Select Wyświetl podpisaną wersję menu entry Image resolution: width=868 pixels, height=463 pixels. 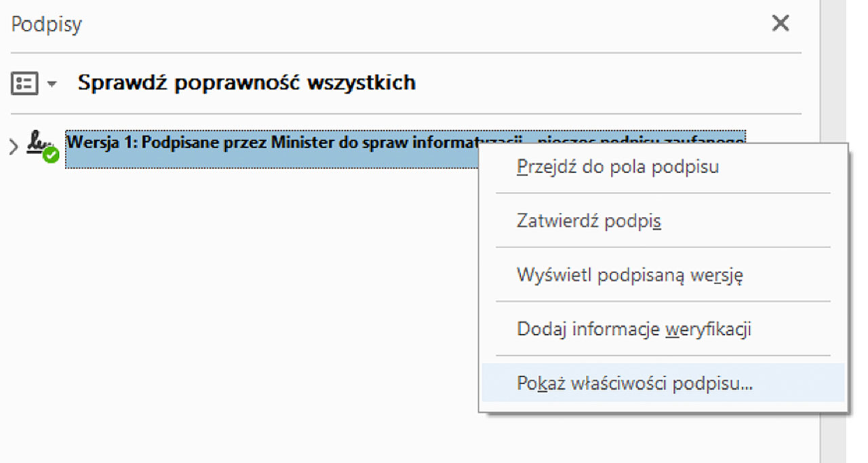coord(630,275)
